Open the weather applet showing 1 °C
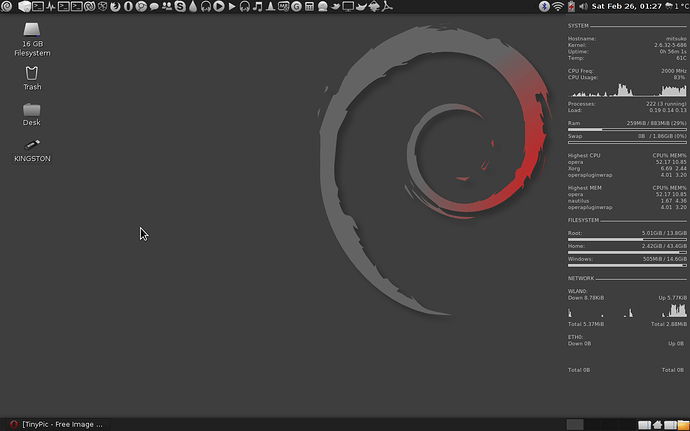The height and width of the screenshot is (431, 690). click(x=677, y=6)
